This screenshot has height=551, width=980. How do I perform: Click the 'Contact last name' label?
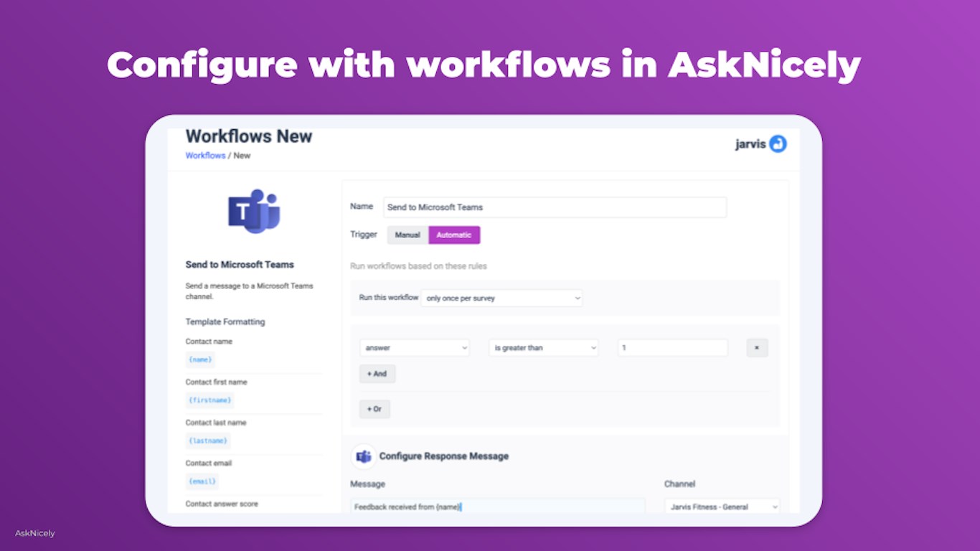(216, 423)
